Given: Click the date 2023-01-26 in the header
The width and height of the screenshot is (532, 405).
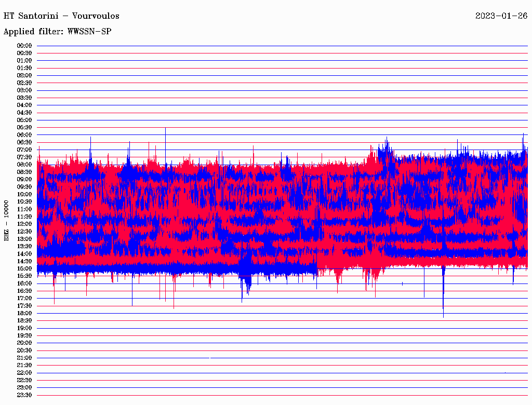Looking at the screenshot, I should point(501,16).
